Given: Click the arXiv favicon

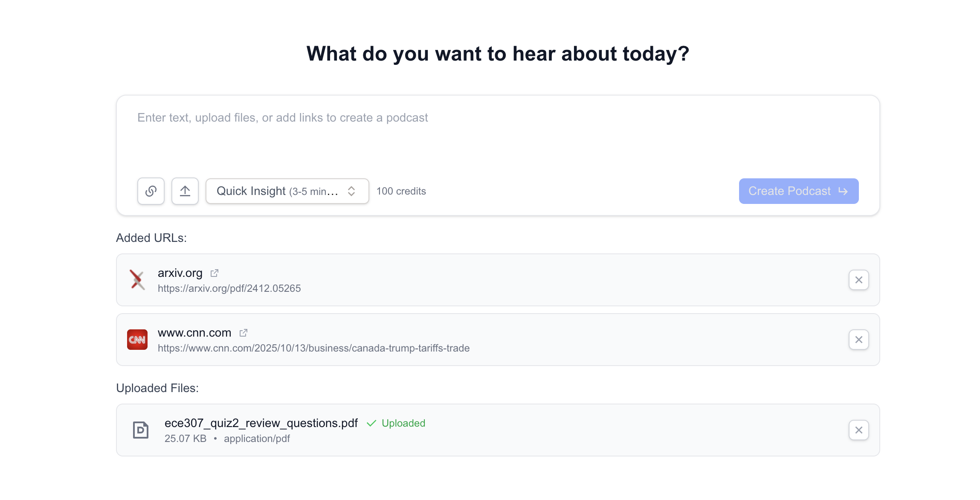Looking at the screenshot, I should tap(137, 280).
